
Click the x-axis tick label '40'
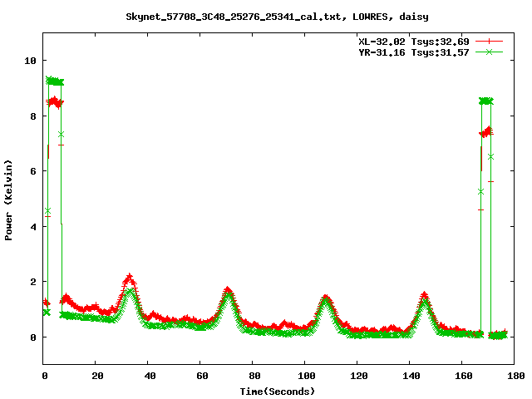click(150, 376)
